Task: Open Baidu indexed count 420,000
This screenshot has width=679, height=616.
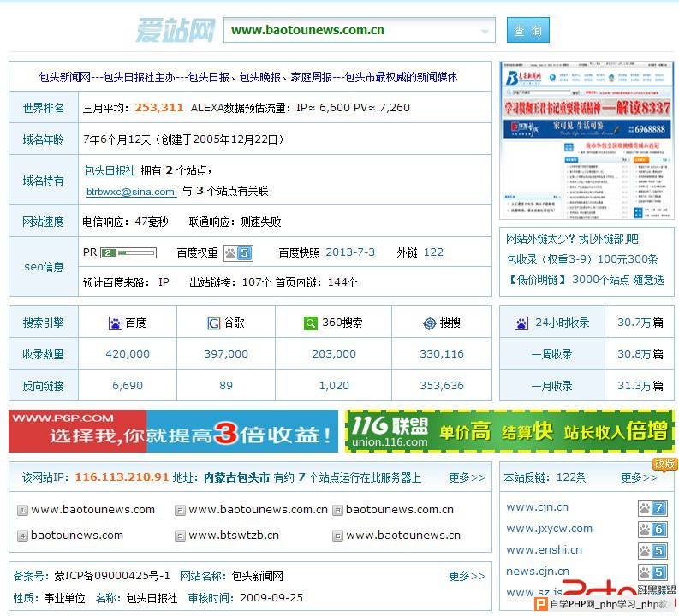Action: (128, 354)
